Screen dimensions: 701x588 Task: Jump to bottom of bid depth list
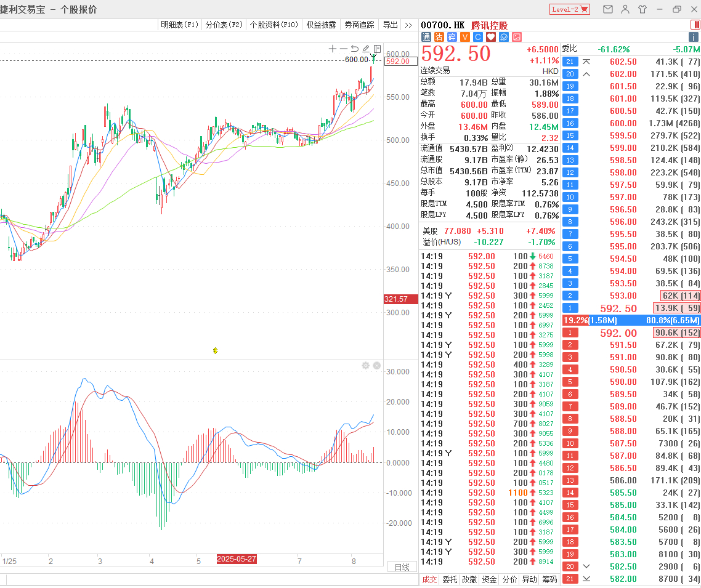coord(586,579)
